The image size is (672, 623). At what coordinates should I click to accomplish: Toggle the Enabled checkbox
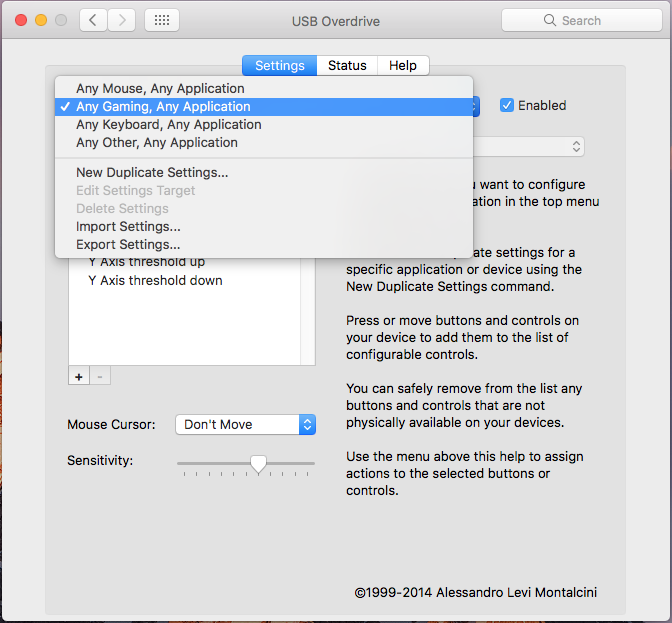pos(507,105)
